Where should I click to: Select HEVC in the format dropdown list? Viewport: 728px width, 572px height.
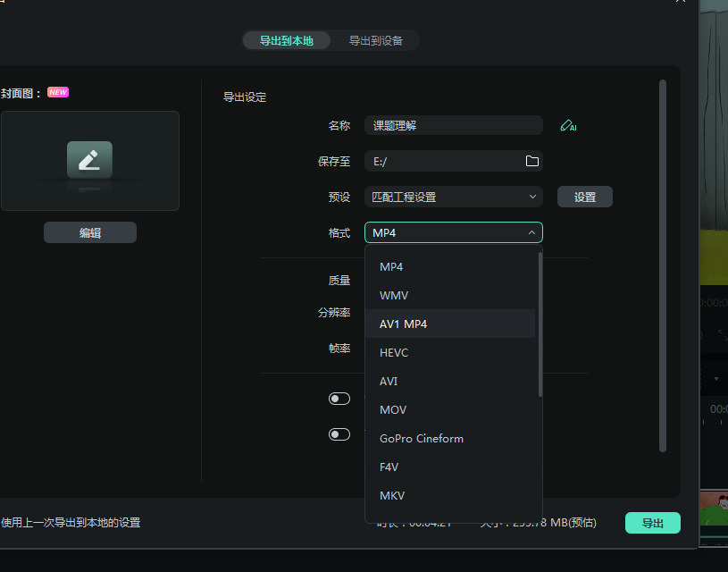(394, 352)
